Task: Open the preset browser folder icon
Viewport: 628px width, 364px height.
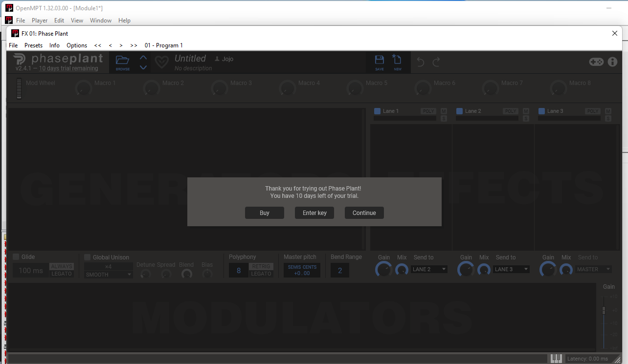Action: 122,62
